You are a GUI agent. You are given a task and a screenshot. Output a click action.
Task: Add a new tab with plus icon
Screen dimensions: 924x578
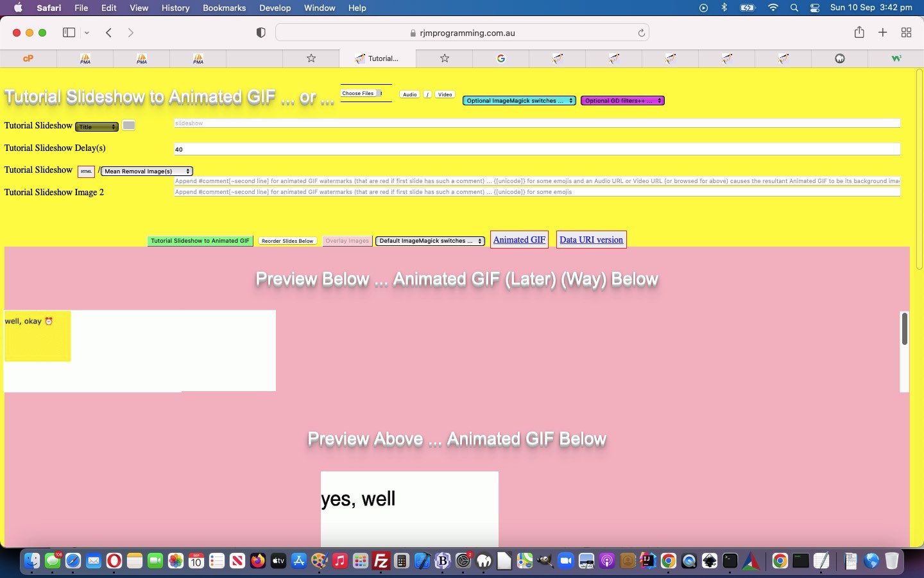coord(883,33)
